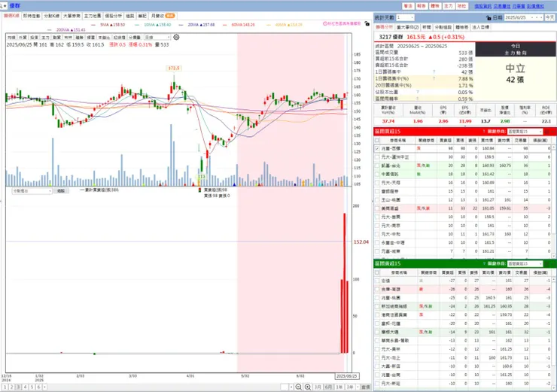Switch to the 個股分析 tab
The width and height of the screenshot is (557, 392).
(x=114, y=16)
